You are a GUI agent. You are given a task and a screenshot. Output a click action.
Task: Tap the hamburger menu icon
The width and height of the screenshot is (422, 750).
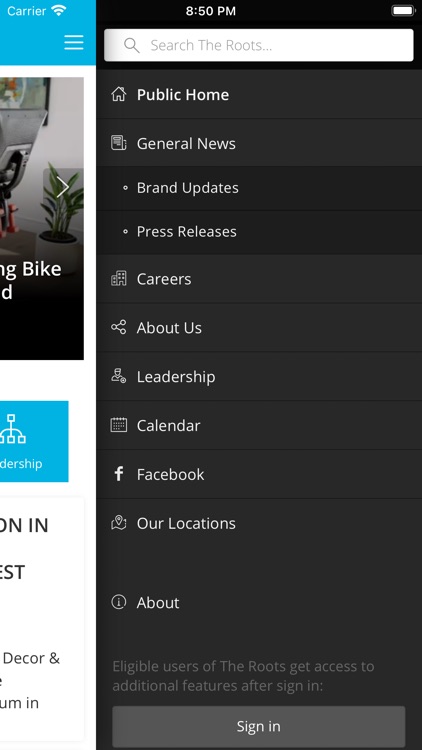click(x=74, y=43)
